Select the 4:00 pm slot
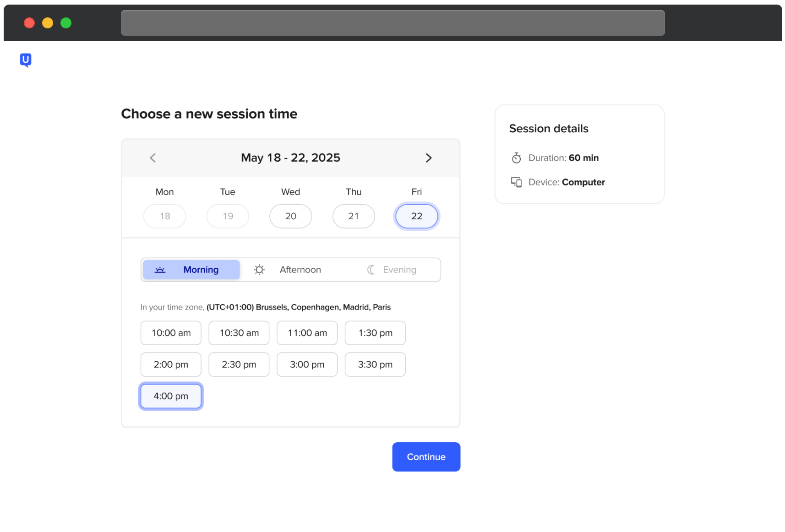The width and height of the screenshot is (785, 532). [x=171, y=396]
